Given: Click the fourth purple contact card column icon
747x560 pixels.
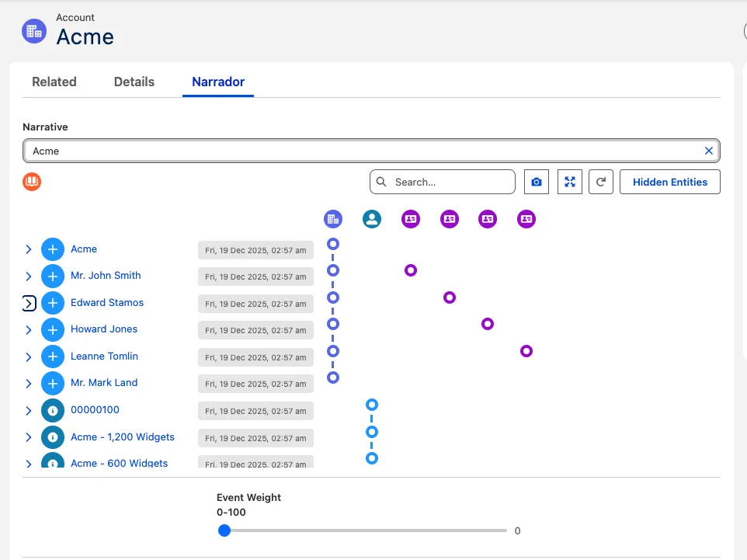Looking at the screenshot, I should point(526,219).
